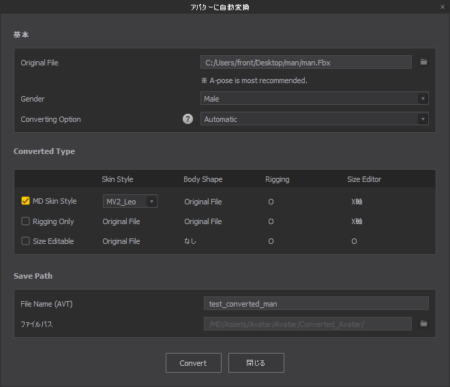Image resolution: width=450 pixels, height=387 pixels.
Task: Click the Save Path section heading
Action: (33, 276)
